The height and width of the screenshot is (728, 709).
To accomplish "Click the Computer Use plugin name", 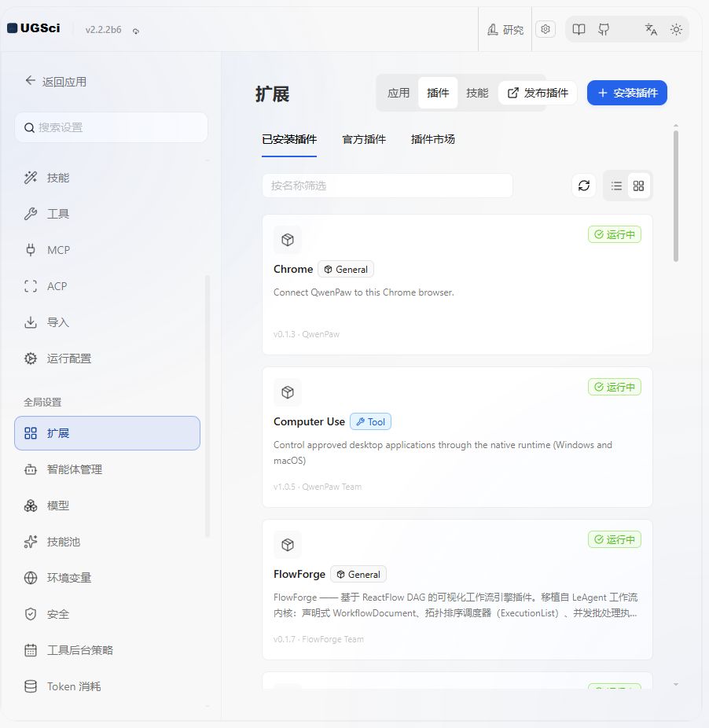I will click(x=309, y=421).
